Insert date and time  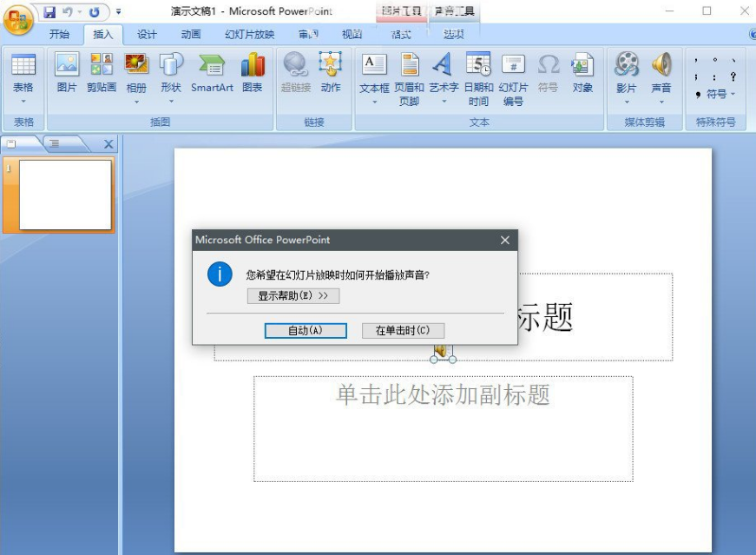(478, 80)
